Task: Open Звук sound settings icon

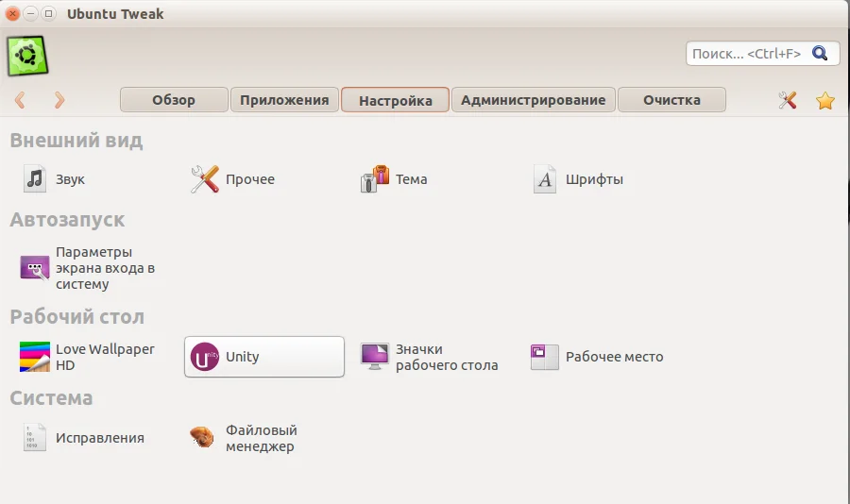Action: click(35, 178)
